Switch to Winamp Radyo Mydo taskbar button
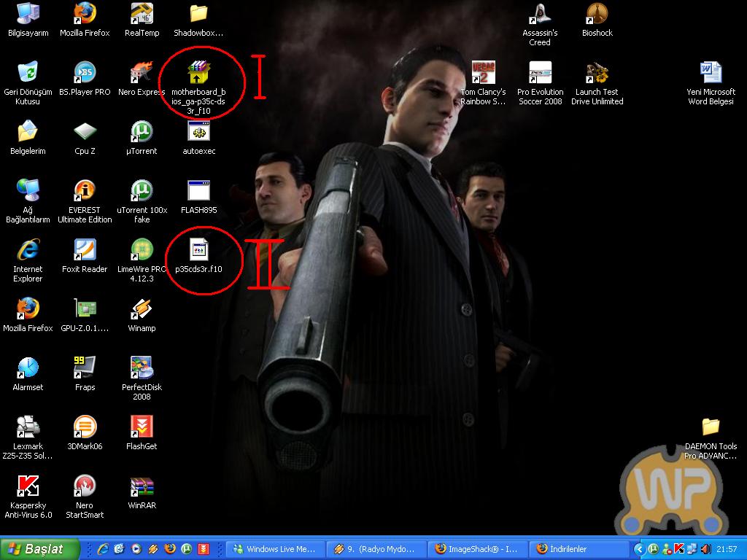 [x=376, y=549]
